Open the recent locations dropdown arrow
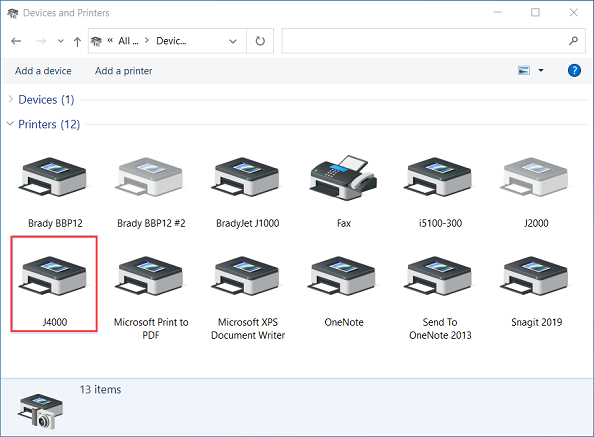The image size is (594, 437). 61,41
